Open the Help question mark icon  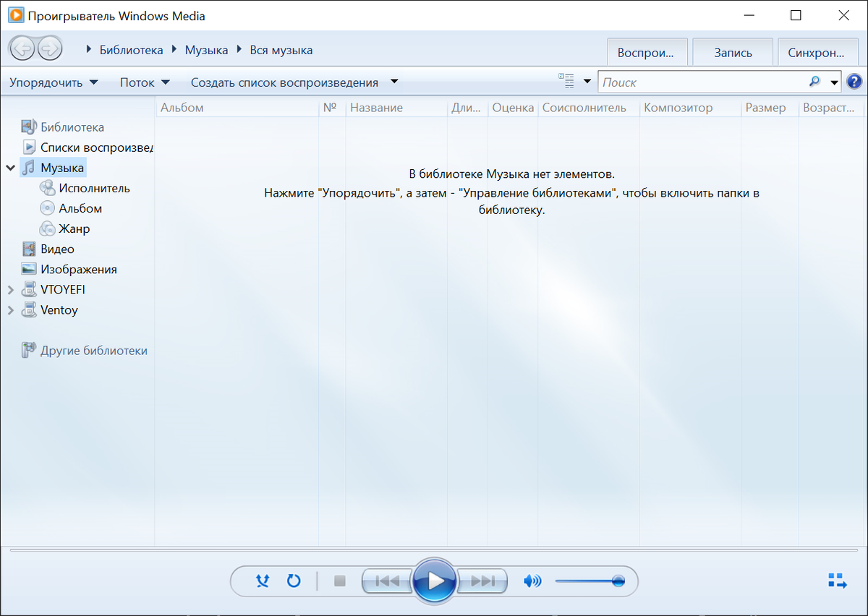click(854, 82)
